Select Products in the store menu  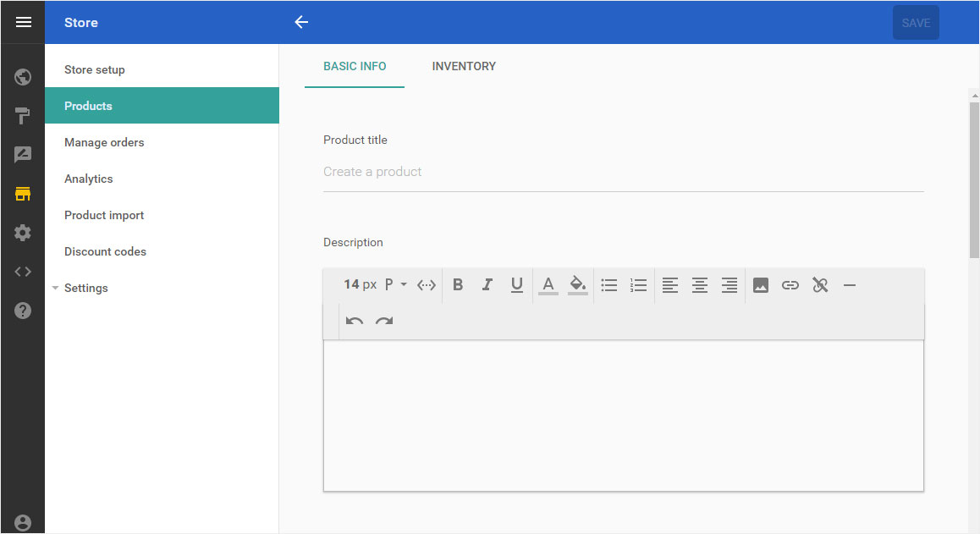pyautogui.click(x=162, y=106)
